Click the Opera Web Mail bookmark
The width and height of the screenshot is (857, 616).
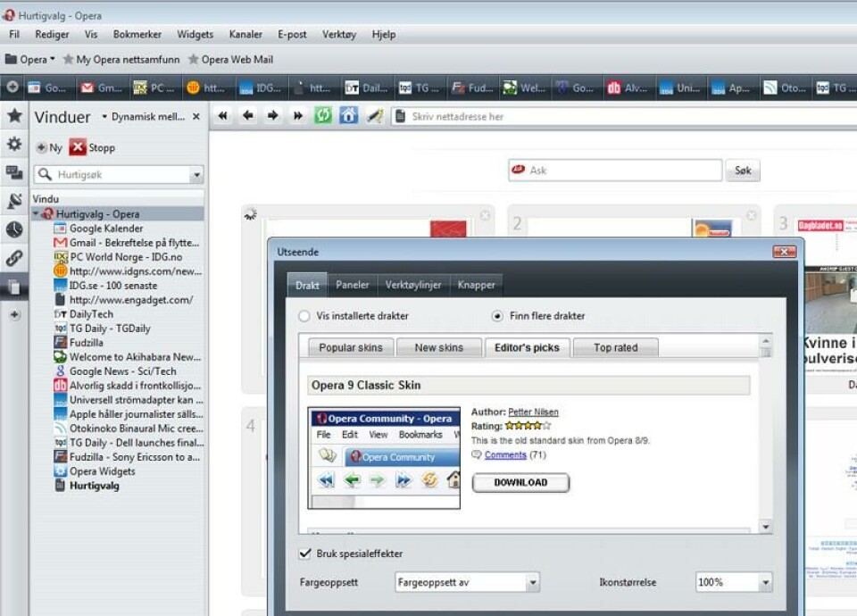tap(230, 60)
